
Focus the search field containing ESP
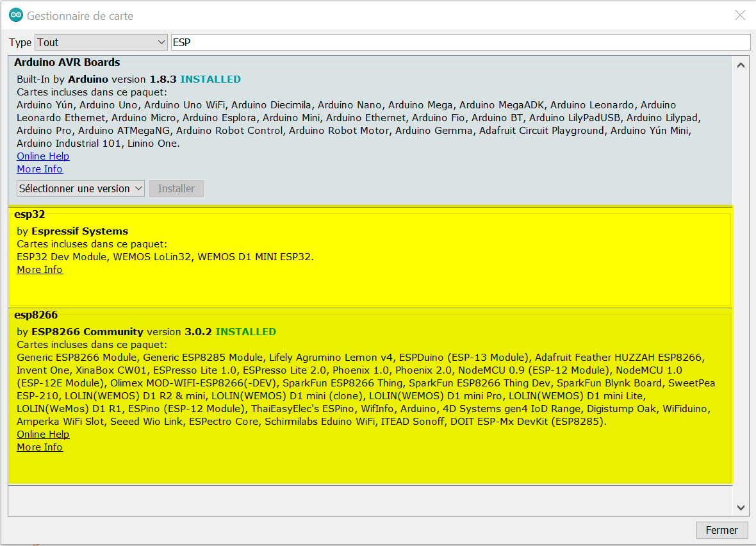coord(460,42)
